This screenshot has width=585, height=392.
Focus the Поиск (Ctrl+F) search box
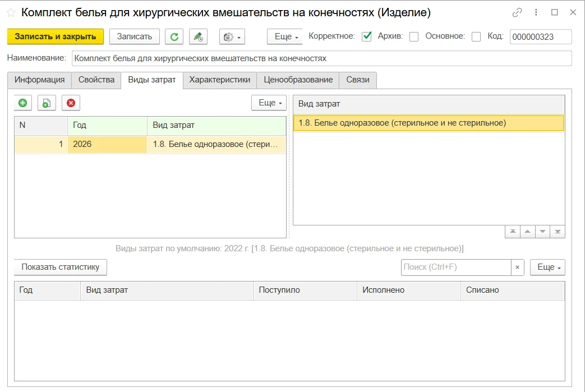tap(456, 267)
